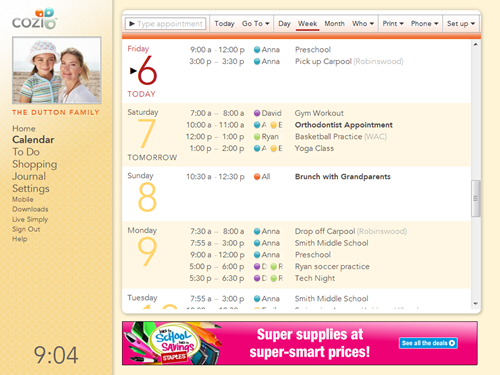The height and width of the screenshot is (375, 500).
Task: Open Drop off Carpool event on Monday
Action: pos(351,231)
